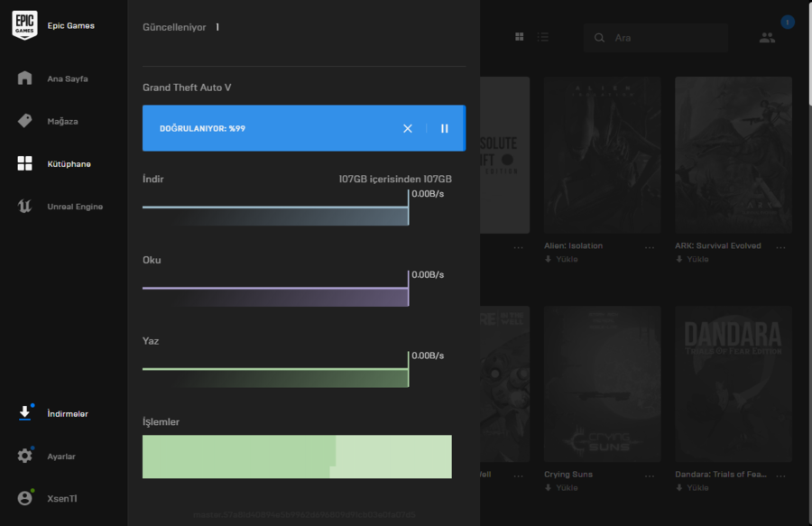The width and height of the screenshot is (812, 526).
Task: Click the Alien: Isolation title text
Action: tap(573, 246)
